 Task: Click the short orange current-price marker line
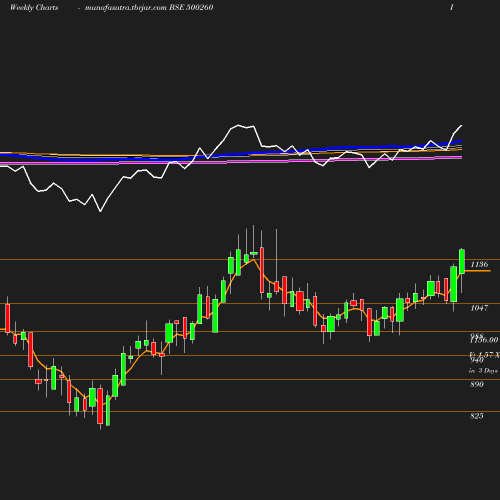pyautogui.click(x=478, y=271)
